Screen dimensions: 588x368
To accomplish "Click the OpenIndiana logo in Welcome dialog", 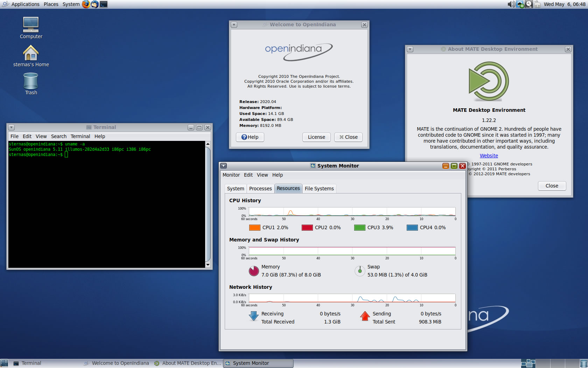I will [299, 52].
